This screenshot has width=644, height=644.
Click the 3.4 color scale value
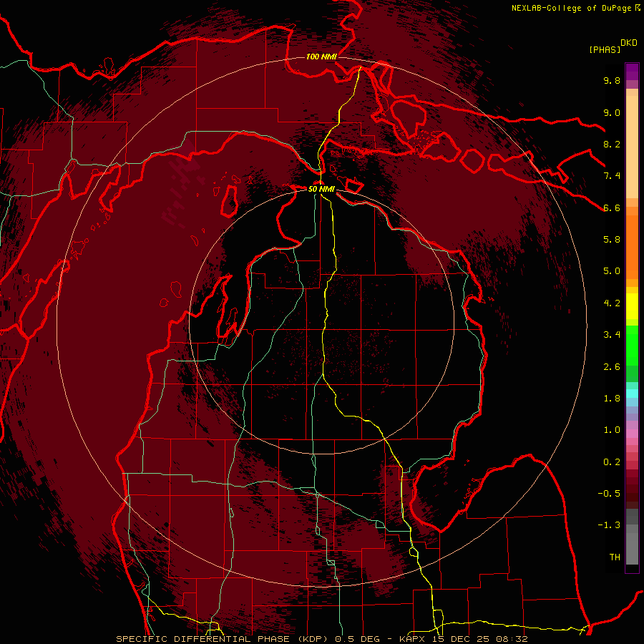(x=612, y=335)
